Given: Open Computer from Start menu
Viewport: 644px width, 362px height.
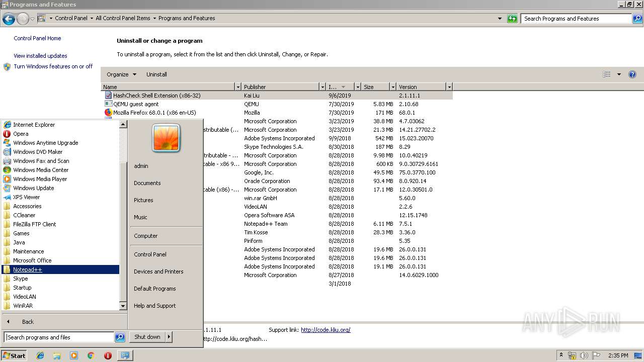Looking at the screenshot, I should [x=145, y=236].
